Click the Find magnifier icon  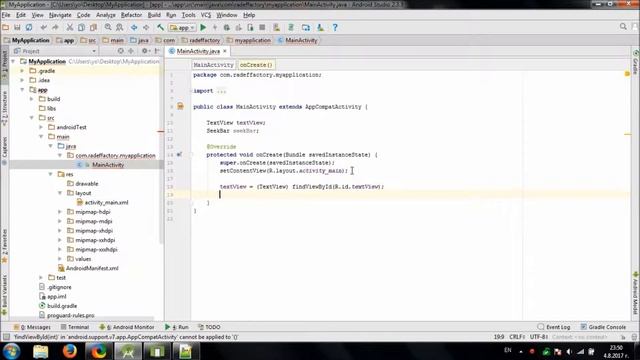click(108, 27)
